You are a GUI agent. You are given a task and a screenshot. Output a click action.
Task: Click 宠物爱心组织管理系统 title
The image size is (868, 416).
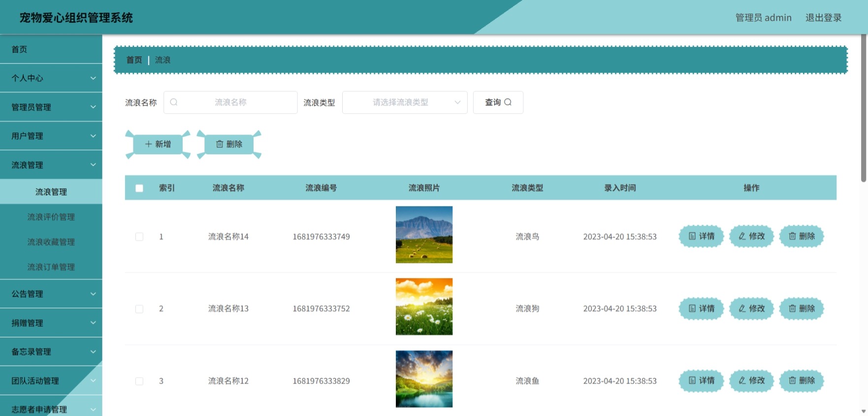[76, 18]
